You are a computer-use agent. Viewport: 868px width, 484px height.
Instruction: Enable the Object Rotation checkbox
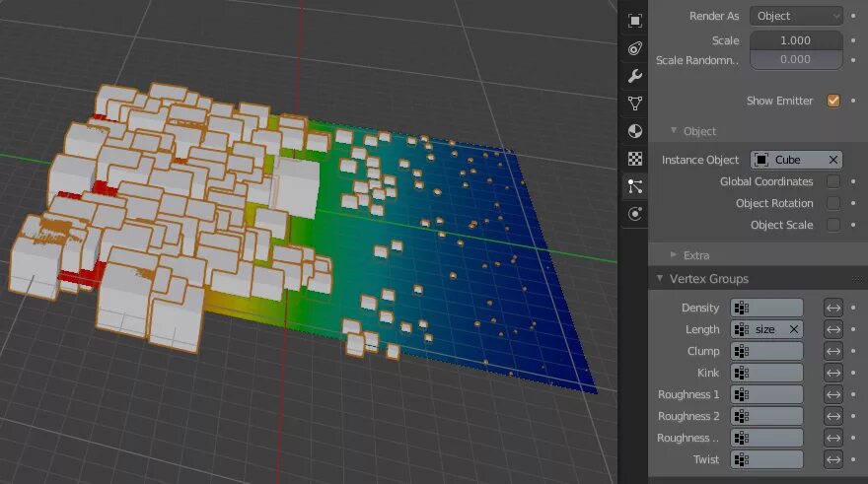[833, 203]
